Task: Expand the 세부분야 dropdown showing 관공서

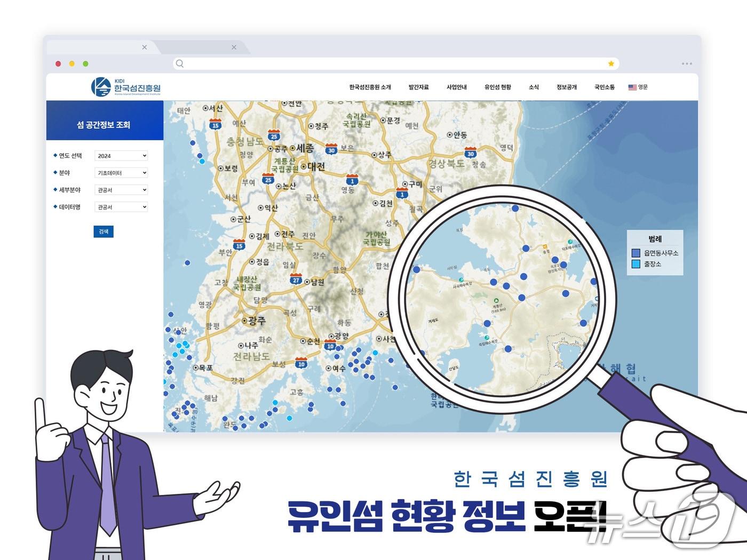Action: pyautogui.click(x=121, y=189)
